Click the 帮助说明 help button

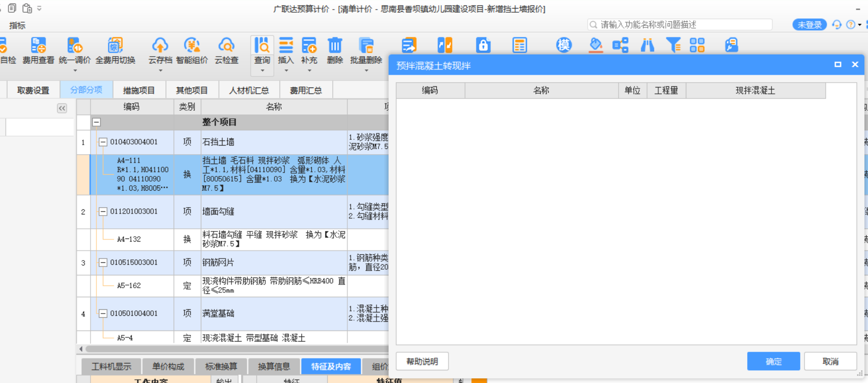[x=422, y=361]
